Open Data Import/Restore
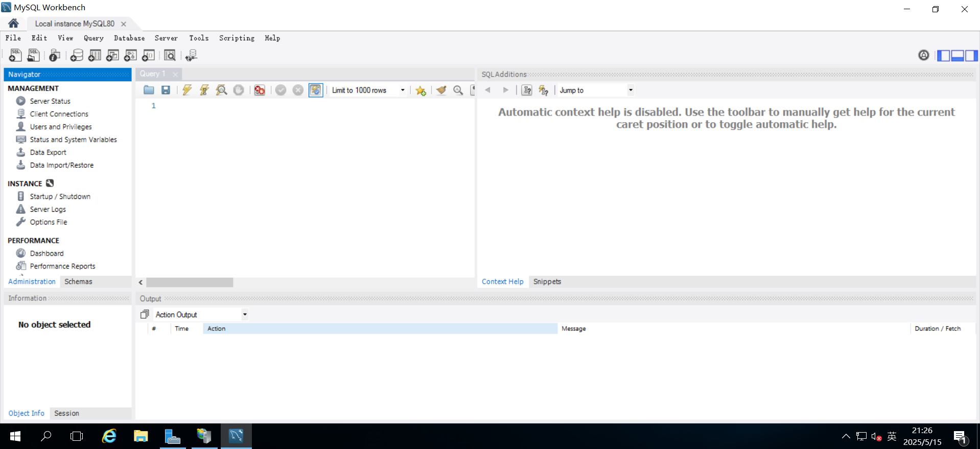The height and width of the screenshot is (449, 980). (x=61, y=165)
